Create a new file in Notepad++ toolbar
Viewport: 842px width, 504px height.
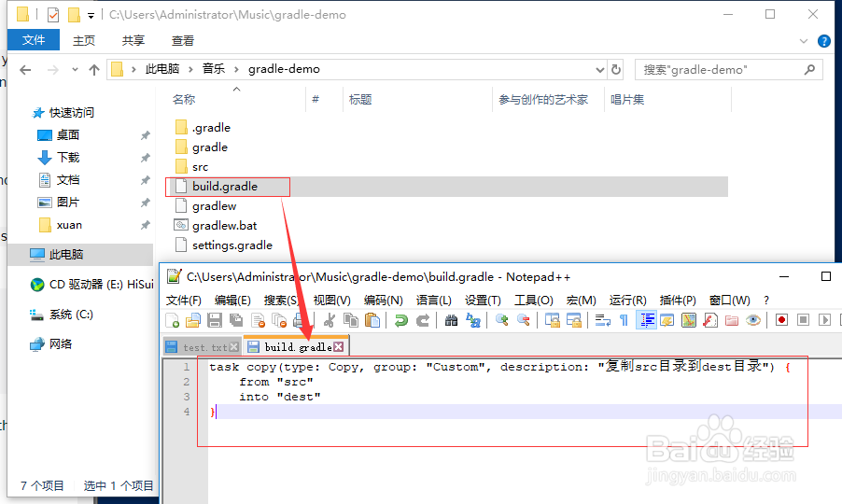pos(172,320)
